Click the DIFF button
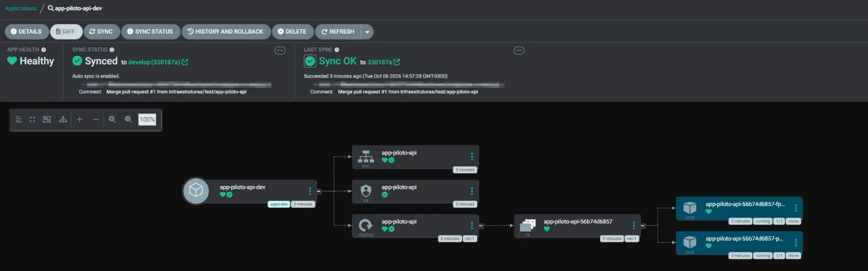 (66, 31)
